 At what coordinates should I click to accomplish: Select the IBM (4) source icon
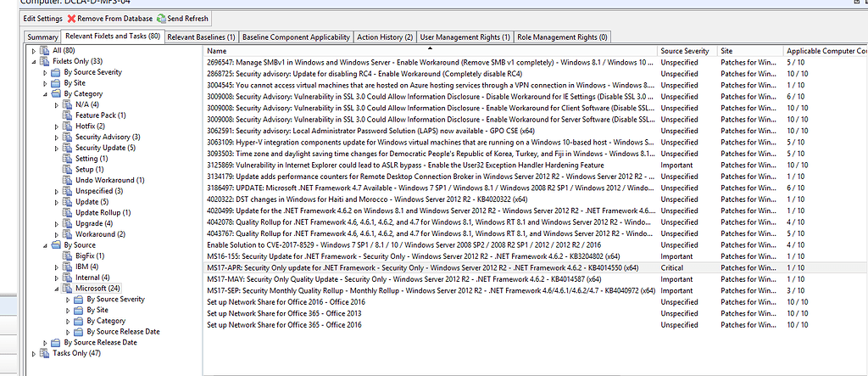coord(67,267)
